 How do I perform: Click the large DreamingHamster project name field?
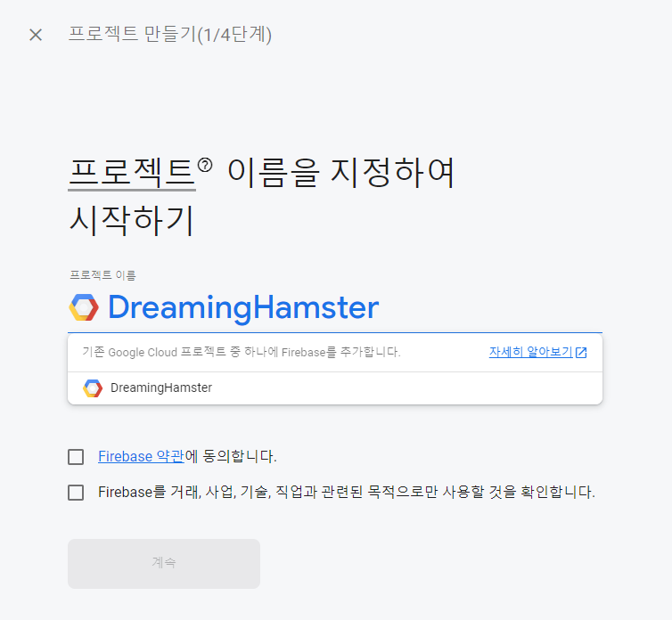pyautogui.click(x=335, y=307)
